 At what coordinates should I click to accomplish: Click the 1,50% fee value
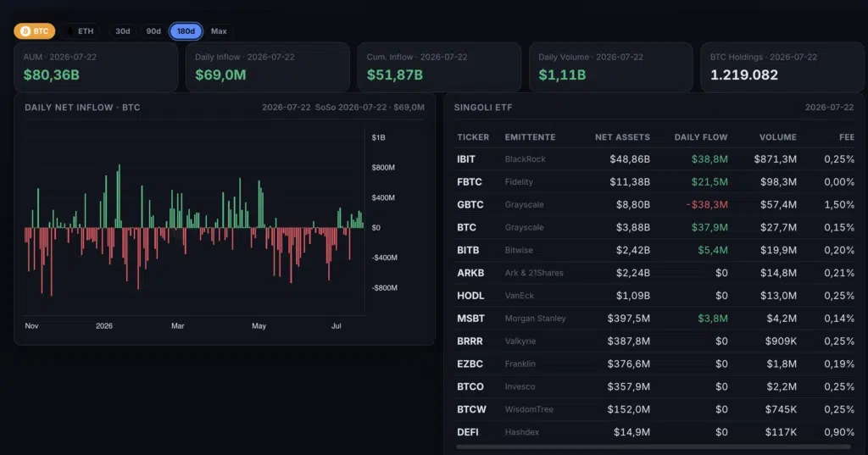[x=839, y=205]
